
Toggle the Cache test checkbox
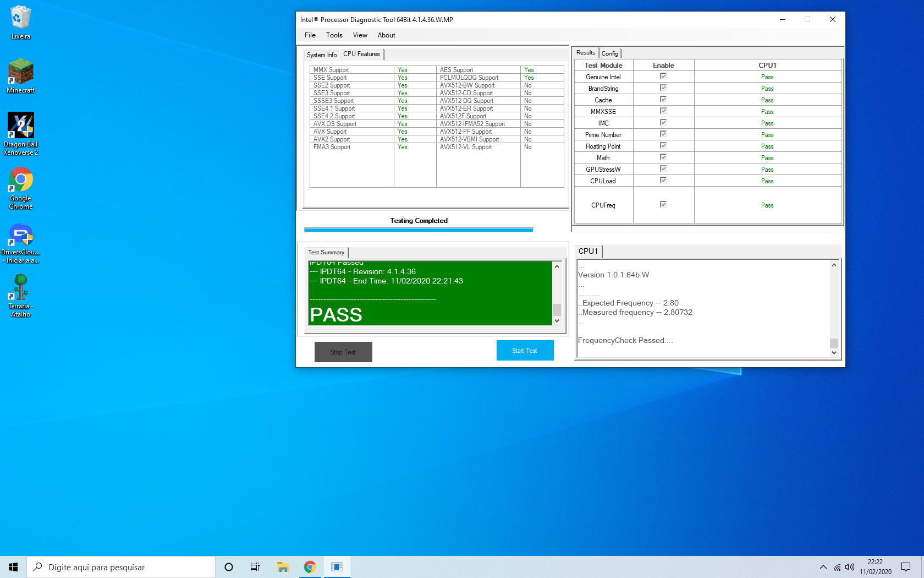pyautogui.click(x=663, y=100)
